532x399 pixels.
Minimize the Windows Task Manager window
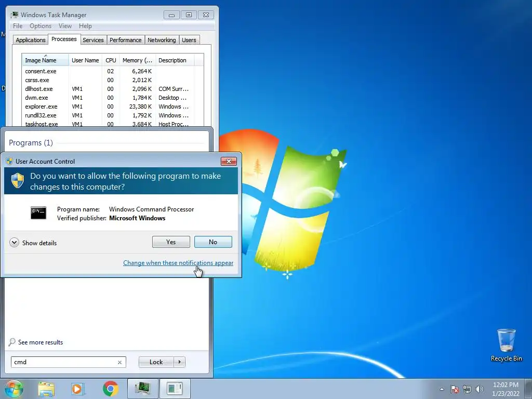(x=171, y=15)
